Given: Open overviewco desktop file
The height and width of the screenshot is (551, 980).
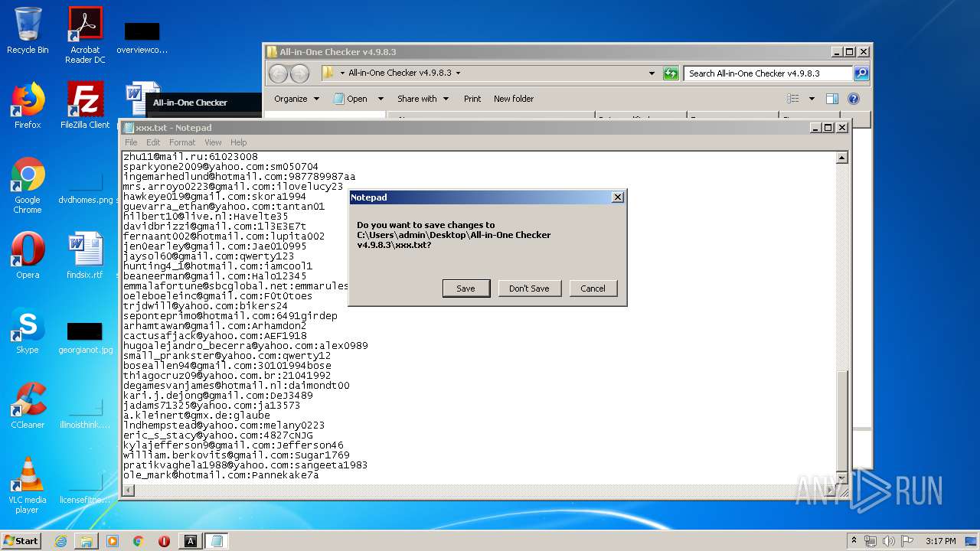Looking at the screenshot, I should coord(142,37).
